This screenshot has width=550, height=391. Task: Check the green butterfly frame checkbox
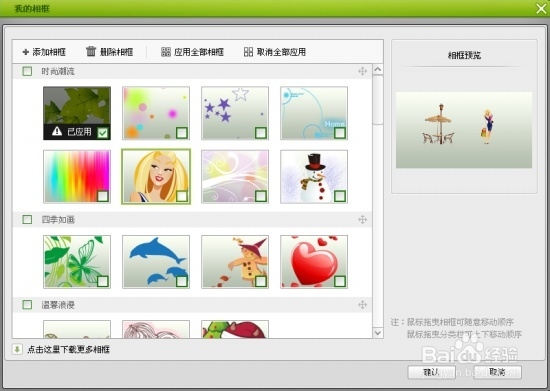pos(102,281)
